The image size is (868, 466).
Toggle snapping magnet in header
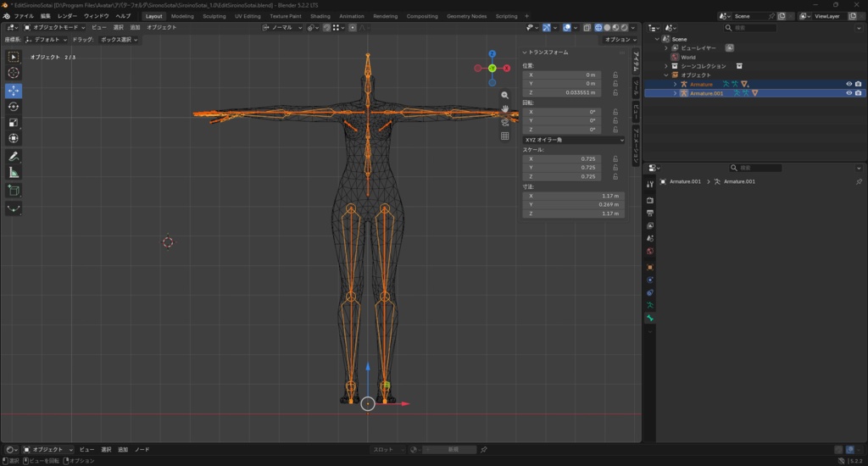[x=326, y=27]
